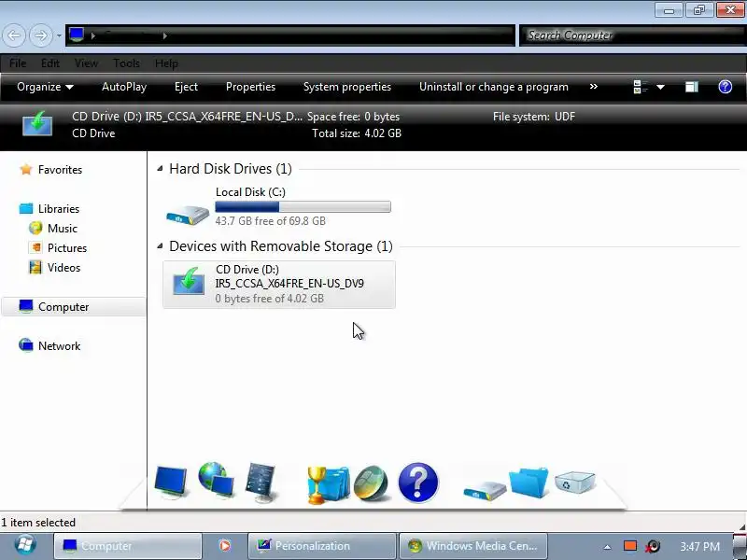Click the blue Help question icon in toolbar
The width and height of the screenshot is (747, 560).
pos(726,87)
